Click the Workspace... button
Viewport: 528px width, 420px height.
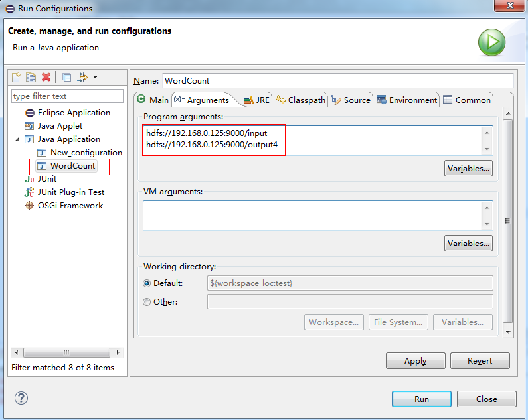pos(334,322)
